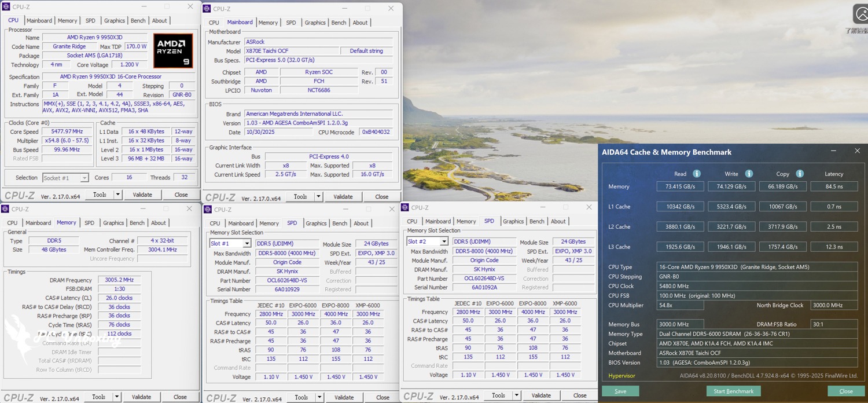Screen dimensions: 868x403
Task: Expand Tools arrow in the Slot #2 window
Action: click(516, 395)
